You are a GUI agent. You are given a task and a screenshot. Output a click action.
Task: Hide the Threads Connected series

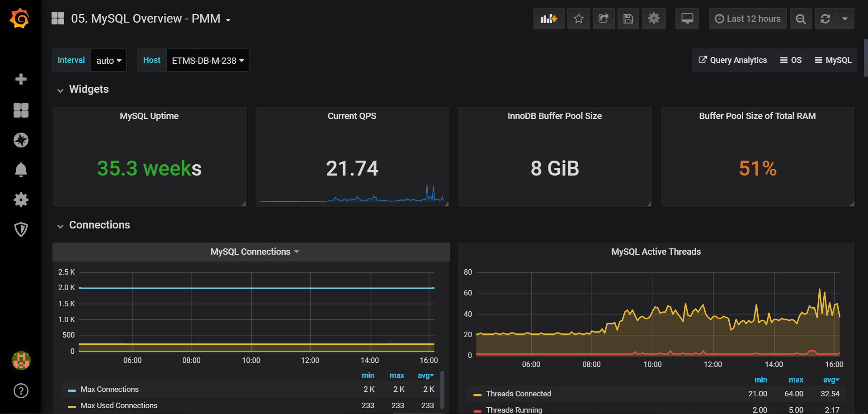click(x=518, y=394)
